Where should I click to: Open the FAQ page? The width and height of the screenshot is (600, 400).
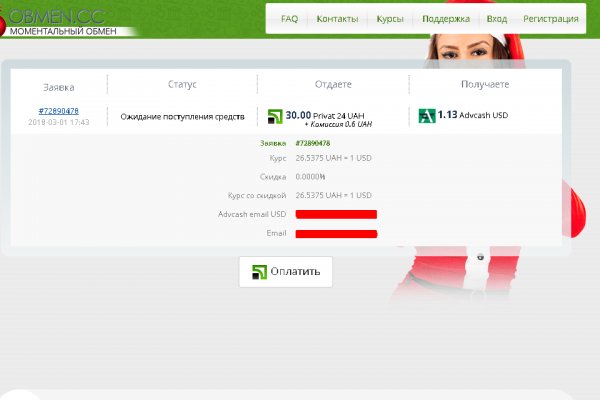click(x=289, y=19)
